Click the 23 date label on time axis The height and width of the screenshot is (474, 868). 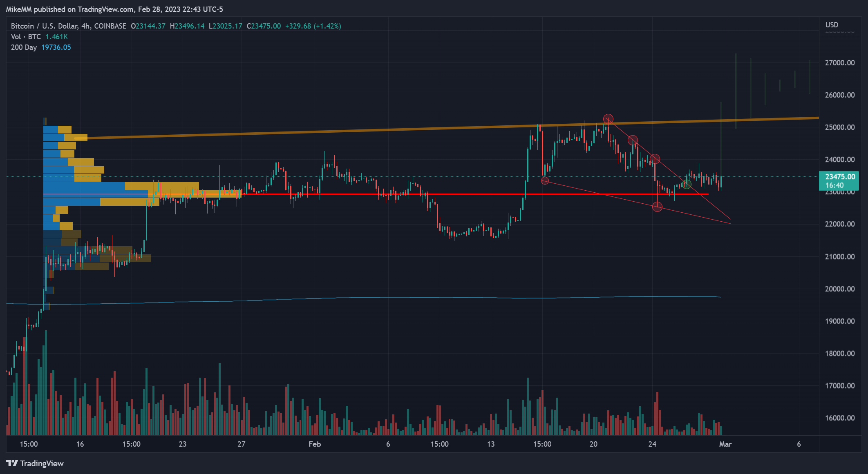click(x=183, y=444)
